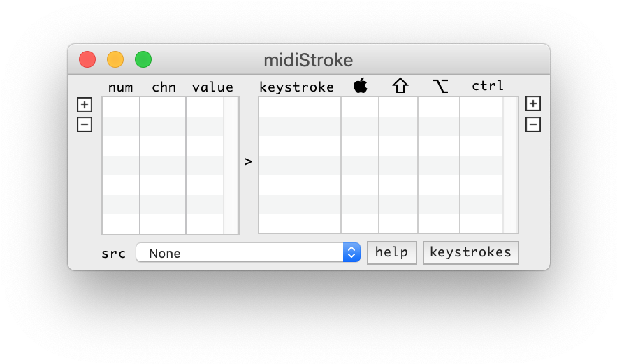Remove the selected keystroke row
This screenshot has width=617, height=364.
click(533, 125)
